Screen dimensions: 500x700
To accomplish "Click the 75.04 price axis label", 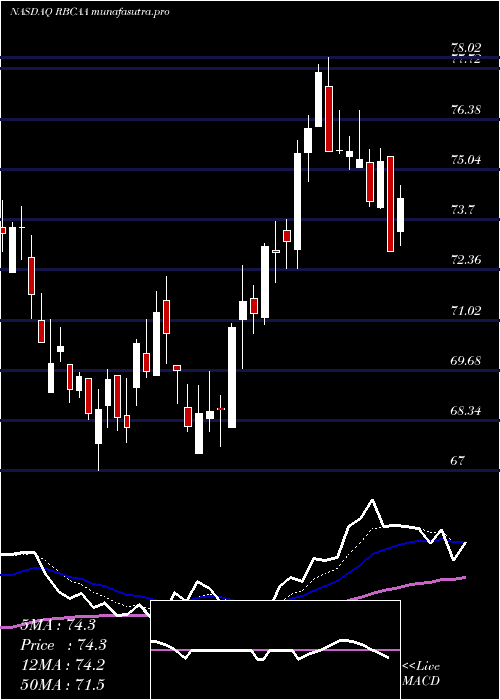I will click(x=466, y=159).
